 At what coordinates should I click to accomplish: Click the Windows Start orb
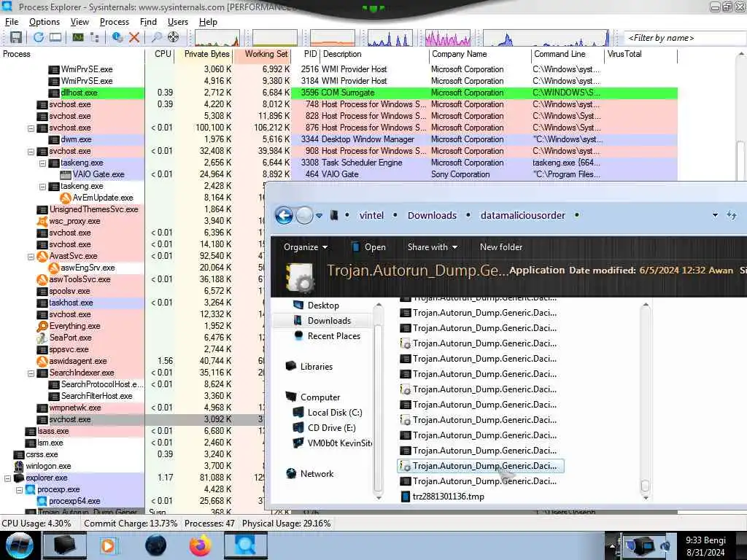[20, 545]
